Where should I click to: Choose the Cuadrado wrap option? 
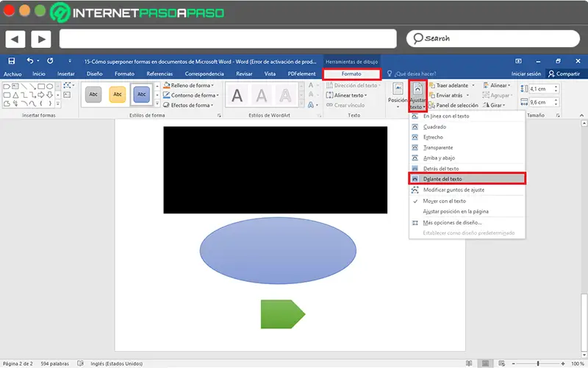tap(467, 127)
